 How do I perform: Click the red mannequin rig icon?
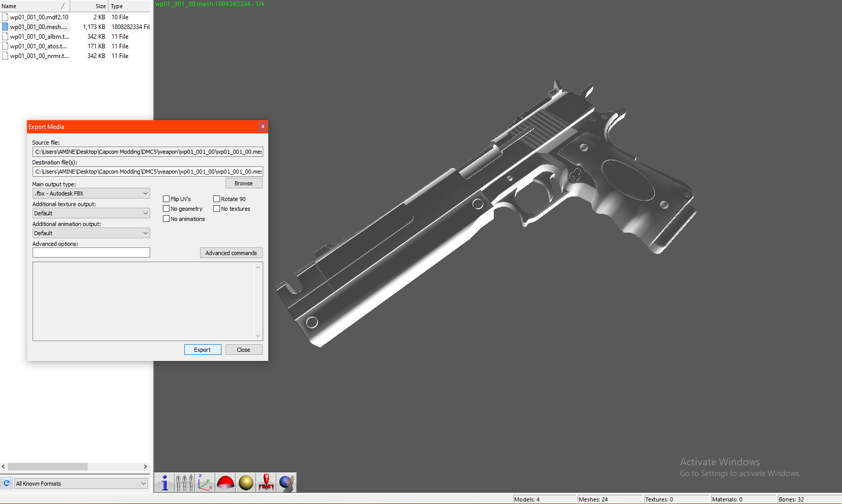[x=266, y=483]
